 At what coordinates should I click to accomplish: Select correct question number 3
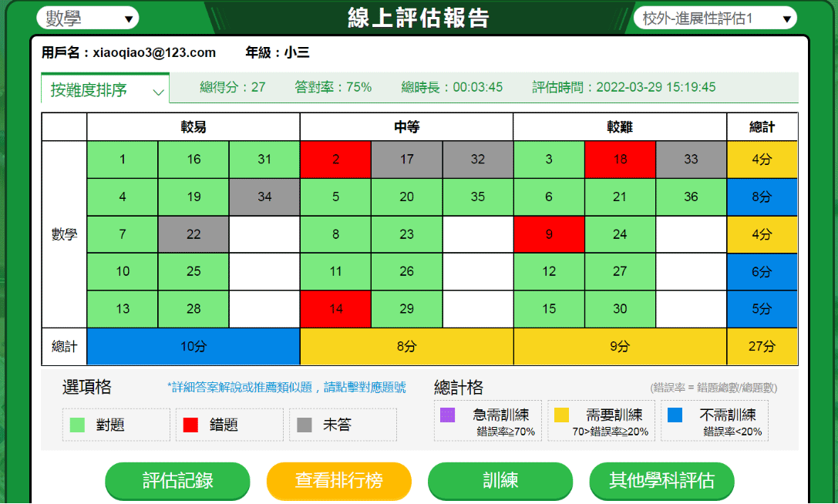549,160
